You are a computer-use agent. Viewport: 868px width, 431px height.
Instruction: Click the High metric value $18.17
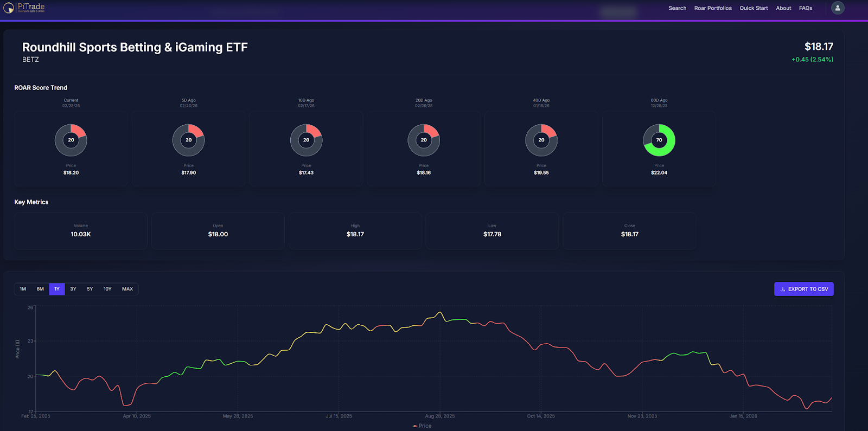click(355, 234)
